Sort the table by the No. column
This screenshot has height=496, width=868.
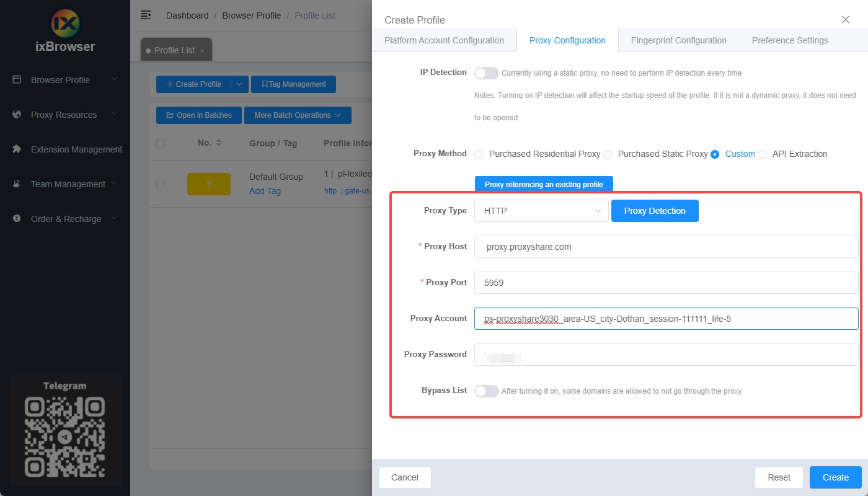click(x=218, y=143)
